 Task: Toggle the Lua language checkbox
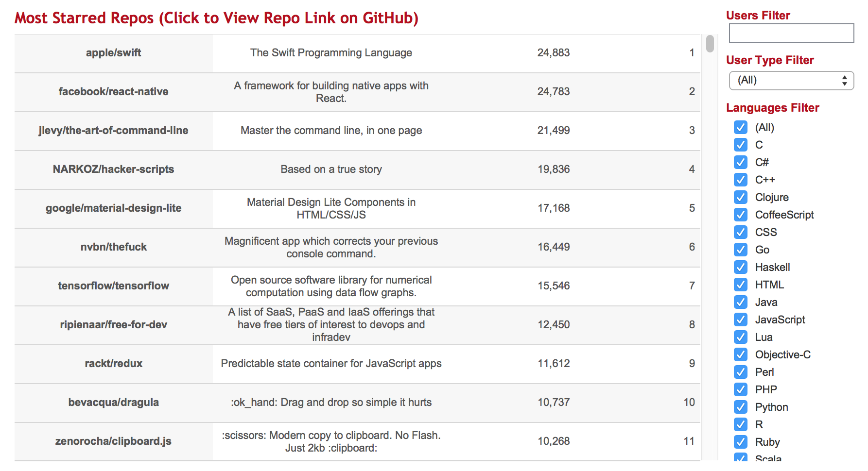pyautogui.click(x=741, y=337)
